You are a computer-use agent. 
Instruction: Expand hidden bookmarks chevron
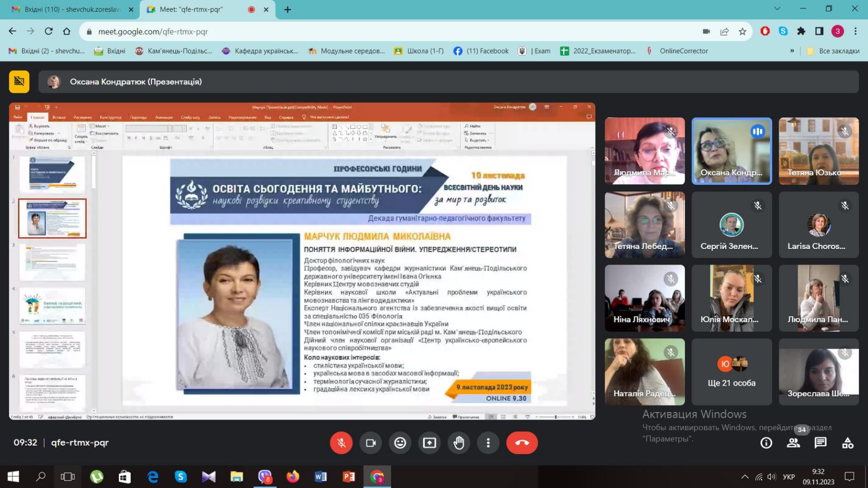pyautogui.click(x=792, y=51)
